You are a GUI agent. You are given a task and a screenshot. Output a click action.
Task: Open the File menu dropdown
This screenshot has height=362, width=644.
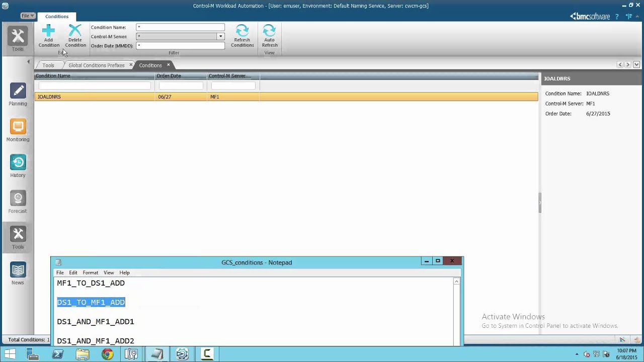coord(28,16)
